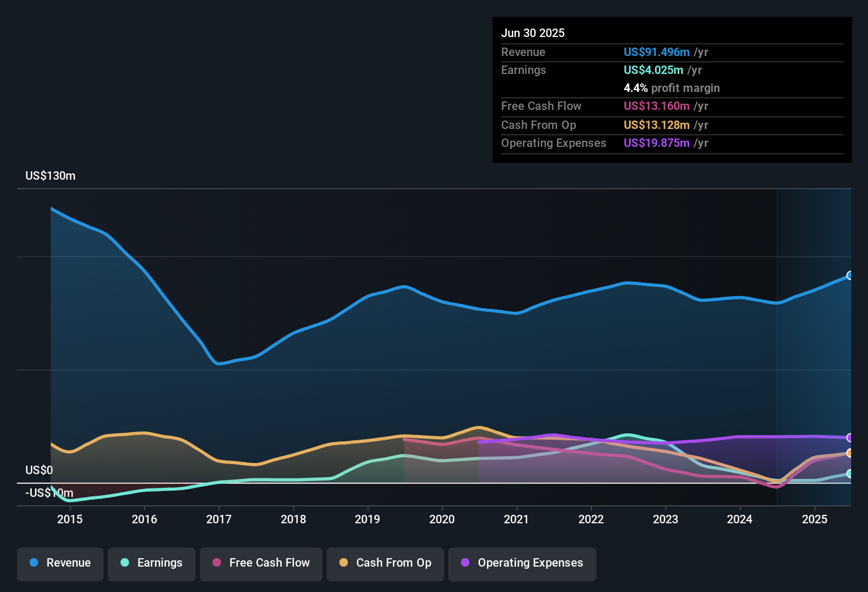Click the purple Operating Expenses endpoint marker

pos(849,438)
